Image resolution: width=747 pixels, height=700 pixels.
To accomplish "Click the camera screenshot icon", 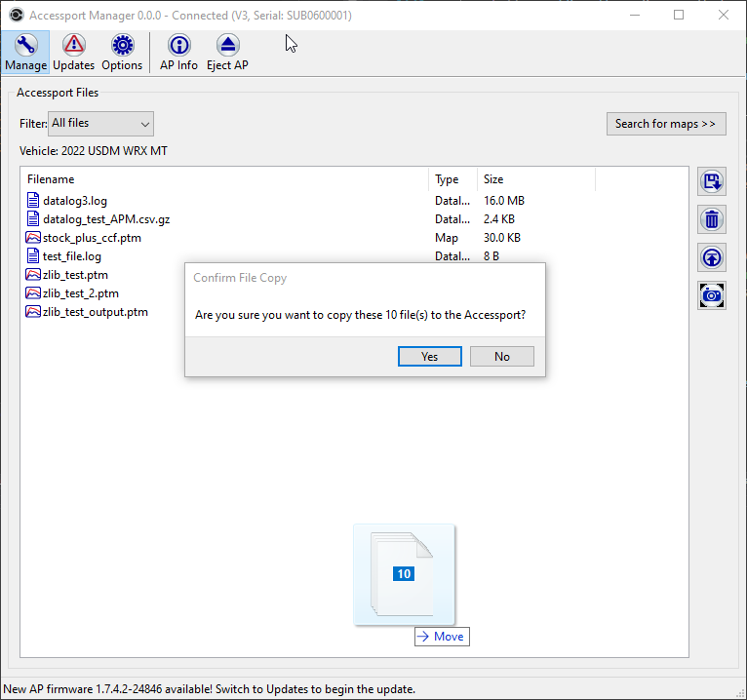I will click(712, 295).
